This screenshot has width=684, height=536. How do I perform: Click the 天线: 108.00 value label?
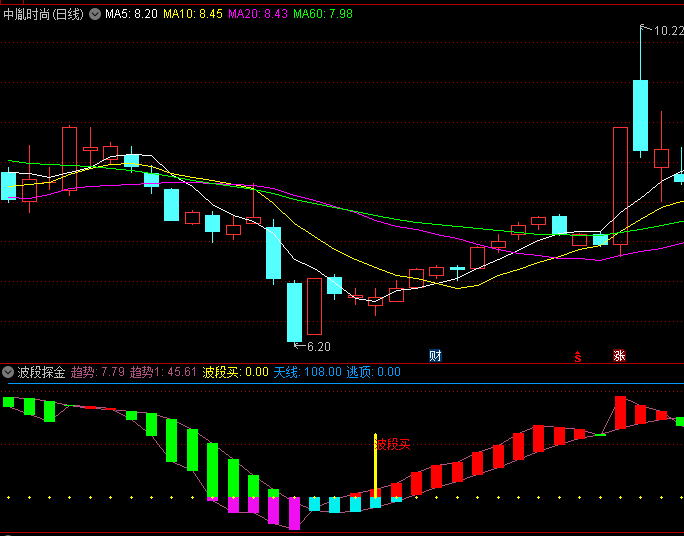308,372
